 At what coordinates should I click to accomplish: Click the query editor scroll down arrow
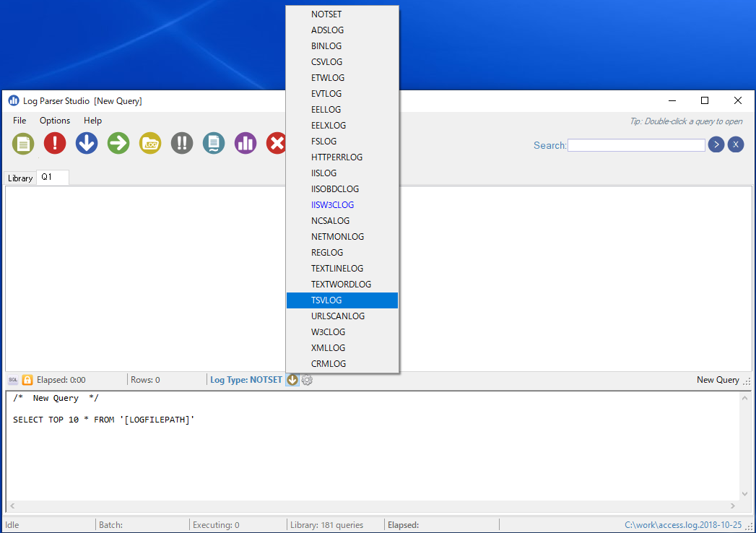745,494
